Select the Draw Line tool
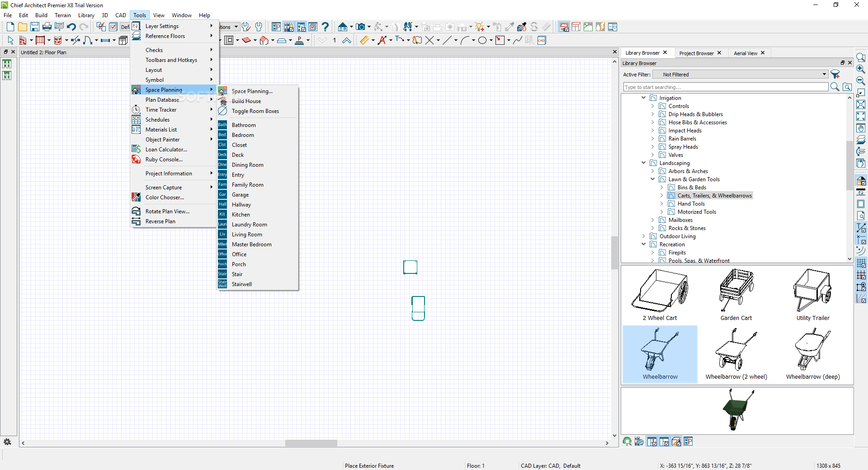The image size is (868, 470). pyautogui.click(x=447, y=41)
